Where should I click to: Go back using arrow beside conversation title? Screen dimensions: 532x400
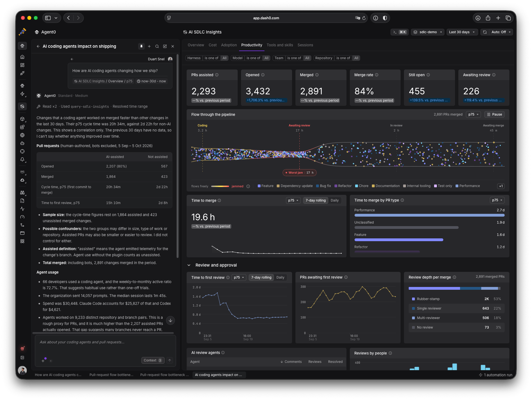point(38,46)
